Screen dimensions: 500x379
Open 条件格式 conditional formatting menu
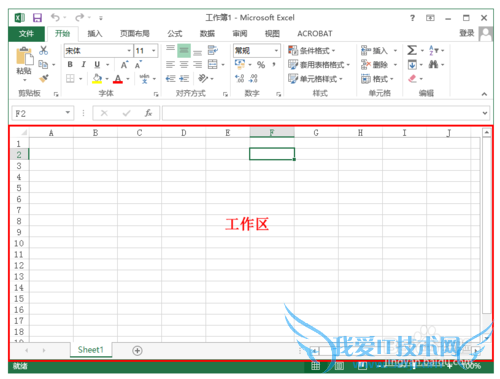(312, 50)
